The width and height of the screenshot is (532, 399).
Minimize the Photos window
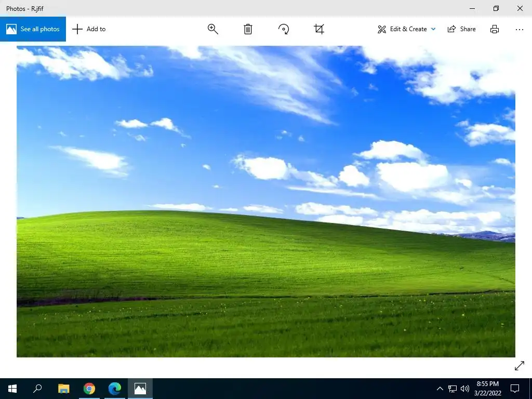coord(472,8)
